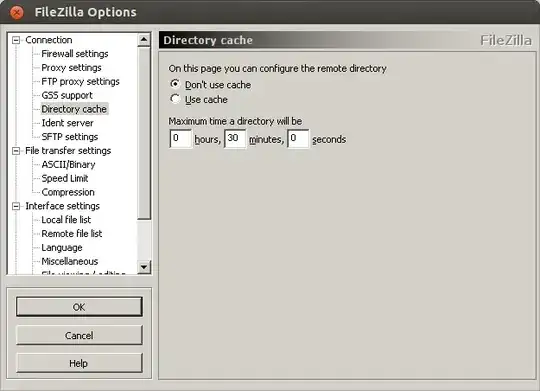Image resolution: width=540 pixels, height=391 pixels.
Task: Click the settings tree scrollbar thumb
Action: [144, 133]
